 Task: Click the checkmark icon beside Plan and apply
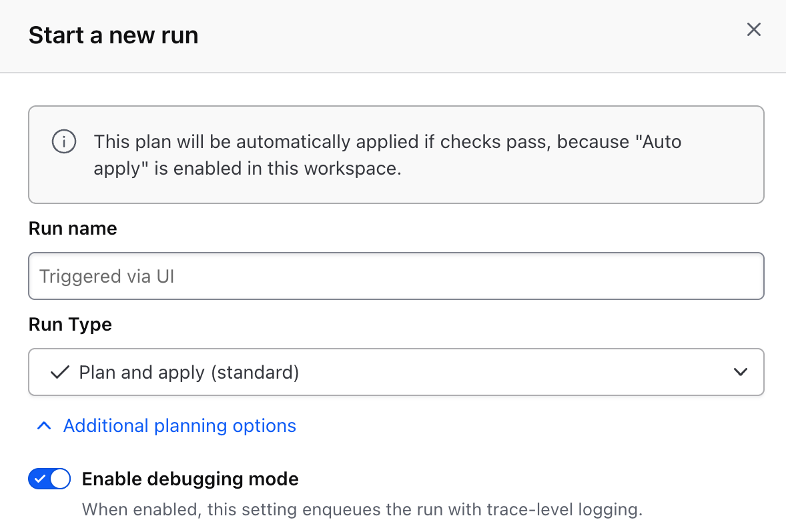click(x=60, y=372)
